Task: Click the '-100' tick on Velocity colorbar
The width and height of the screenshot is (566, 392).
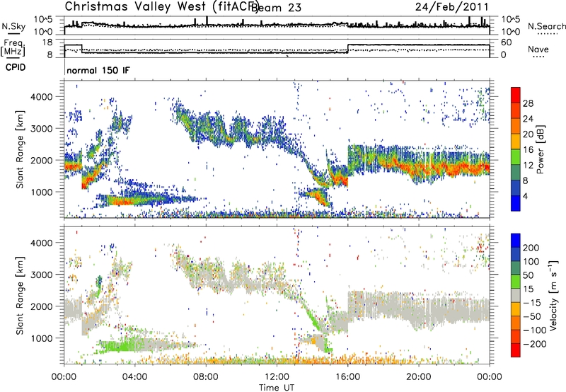Action: (535, 330)
